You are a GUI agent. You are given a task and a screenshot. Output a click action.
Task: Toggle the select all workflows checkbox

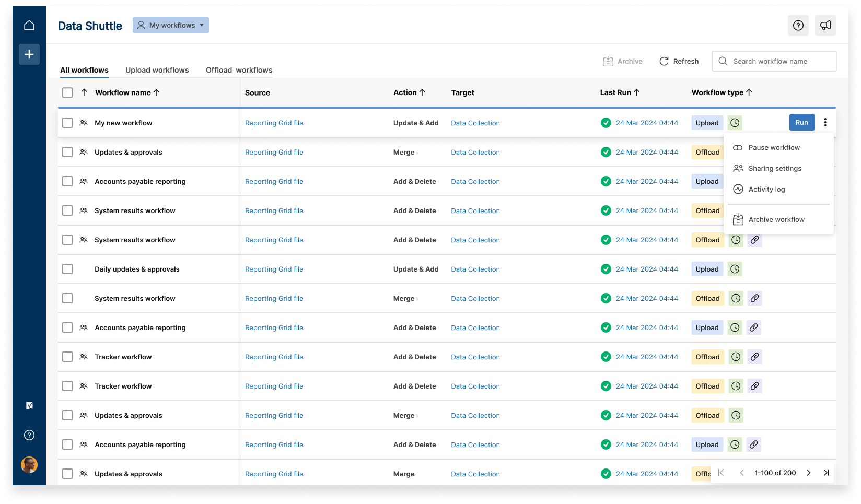[67, 92]
